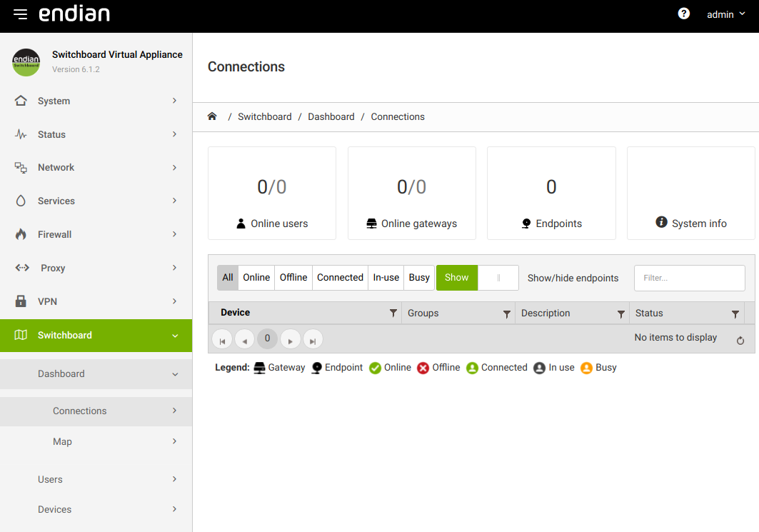Open the Devices submenu item
Screen dimensions: 759x532
coord(96,509)
